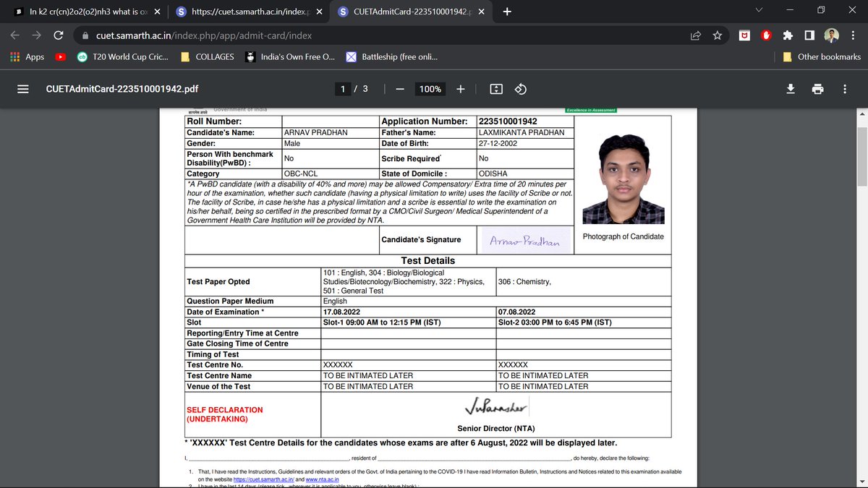The height and width of the screenshot is (488, 868).
Task: Open Chrome extensions puzzle icon
Action: [x=788, y=35]
